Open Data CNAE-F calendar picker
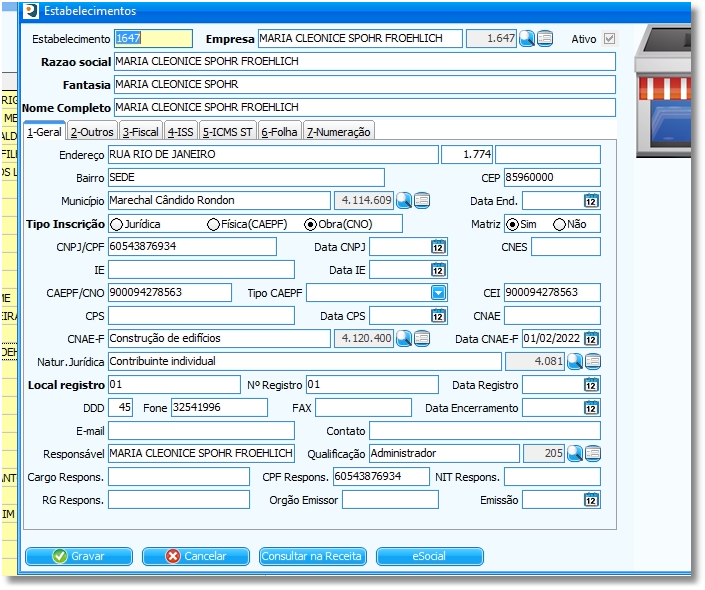The height and width of the screenshot is (590, 705). [591, 339]
